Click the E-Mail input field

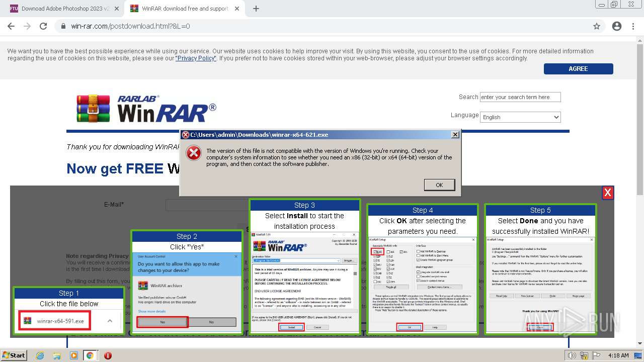(x=207, y=205)
